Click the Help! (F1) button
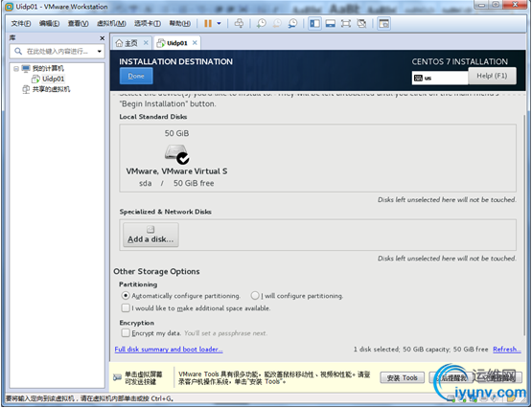The height and width of the screenshot is (408, 532). (x=492, y=76)
